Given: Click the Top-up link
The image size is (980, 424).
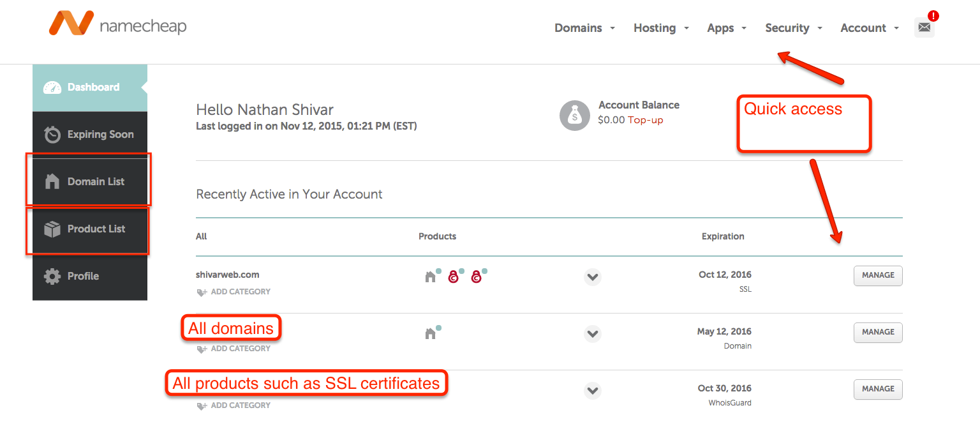Looking at the screenshot, I should (x=645, y=120).
